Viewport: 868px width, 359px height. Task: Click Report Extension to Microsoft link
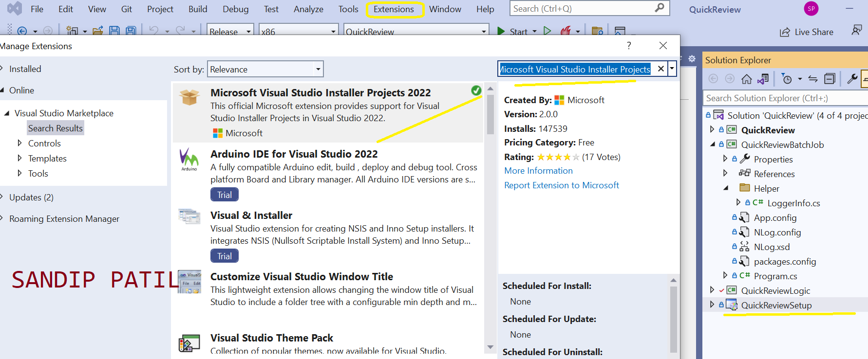562,185
